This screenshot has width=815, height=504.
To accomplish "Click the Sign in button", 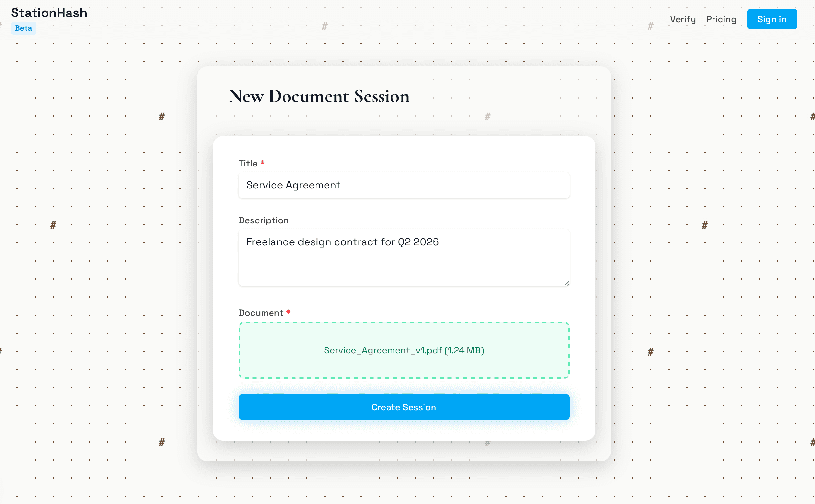I will [772, 19].
